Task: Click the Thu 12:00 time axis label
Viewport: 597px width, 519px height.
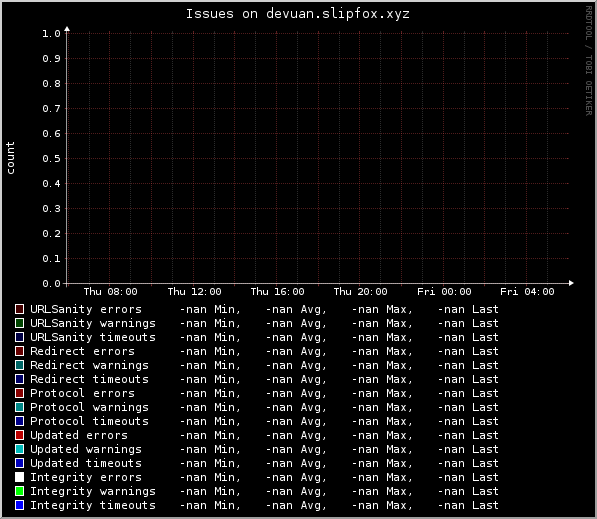Action: pos(195,292)
